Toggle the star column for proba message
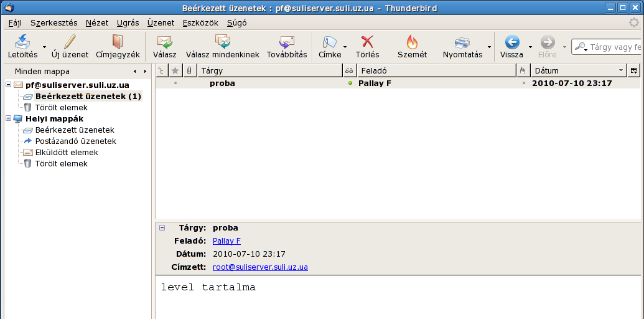The image size is (644, 319). coord(175,83)
